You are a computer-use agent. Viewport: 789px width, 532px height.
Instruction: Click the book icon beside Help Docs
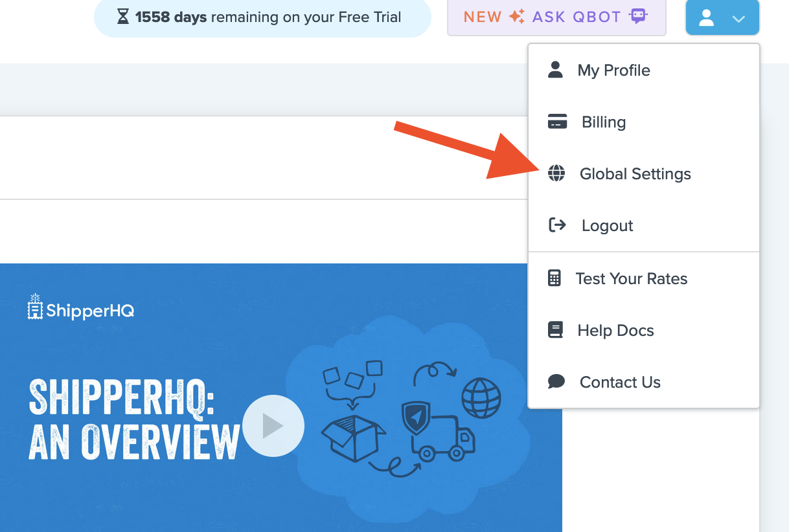(555, 330)
